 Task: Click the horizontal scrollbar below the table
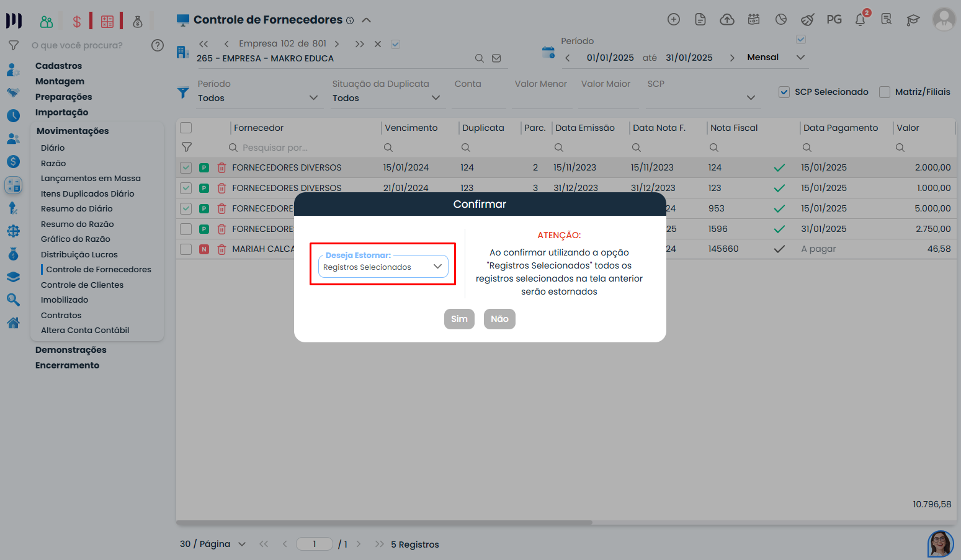pos(385,523)
